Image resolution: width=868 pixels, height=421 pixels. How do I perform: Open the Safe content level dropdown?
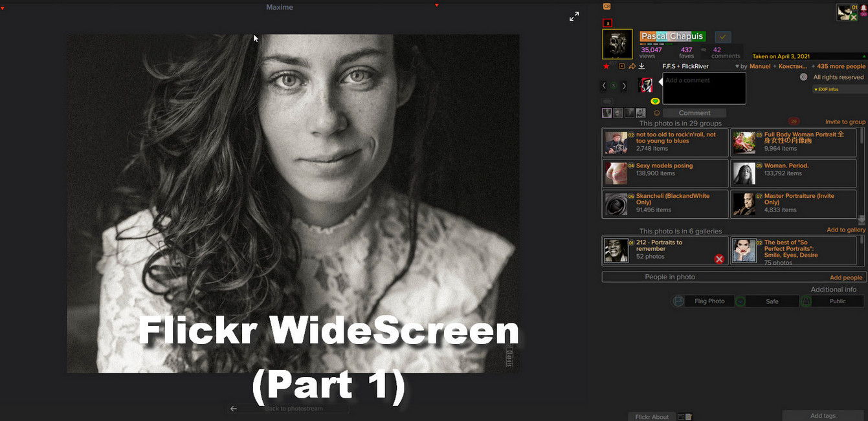coord(740,301)
